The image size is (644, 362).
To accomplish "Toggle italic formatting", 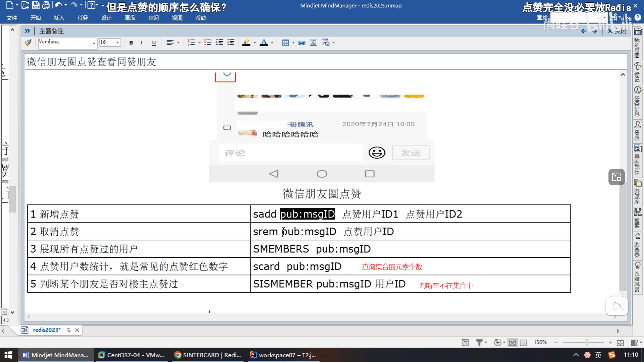I will pyautogui.click(x=142, y=43).
